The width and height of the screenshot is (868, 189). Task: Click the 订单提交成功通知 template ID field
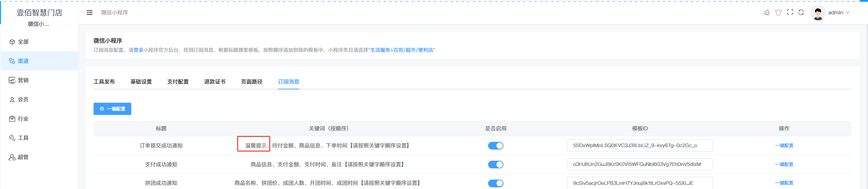640,146
